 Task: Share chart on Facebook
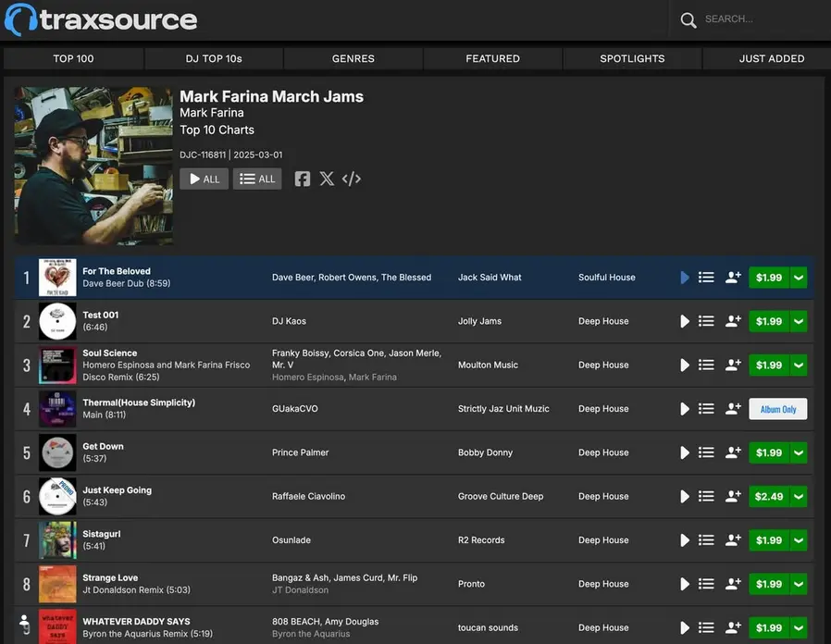pyautogui.click(x=302, y=179)
